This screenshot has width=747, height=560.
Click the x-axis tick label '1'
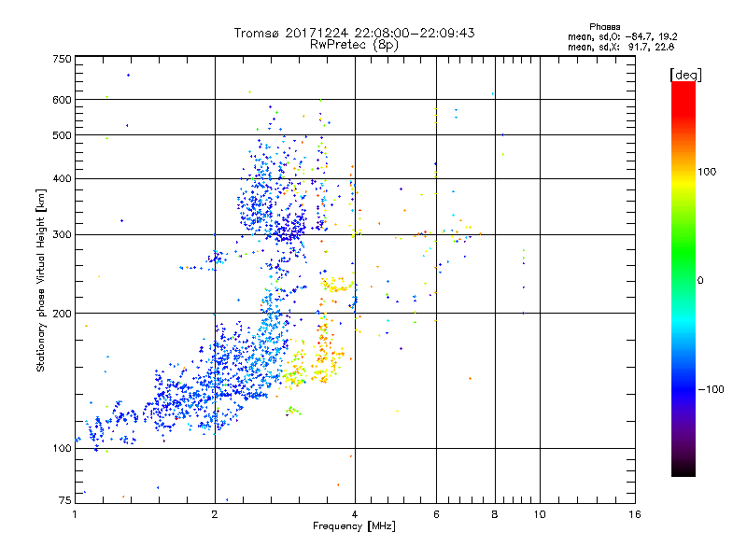[75, 514]
